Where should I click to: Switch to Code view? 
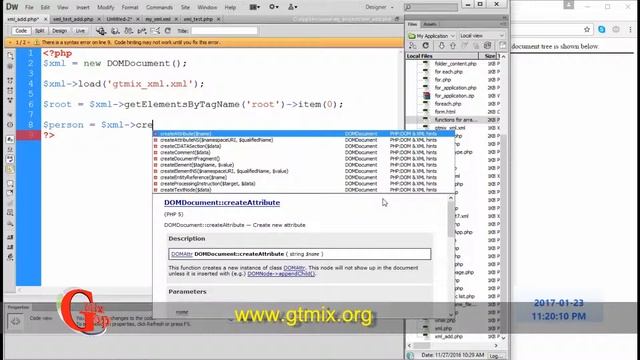coord(21,31)
